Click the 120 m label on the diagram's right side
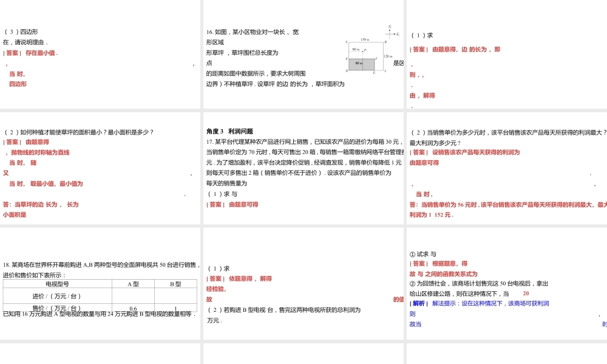 tap(388, 56)
